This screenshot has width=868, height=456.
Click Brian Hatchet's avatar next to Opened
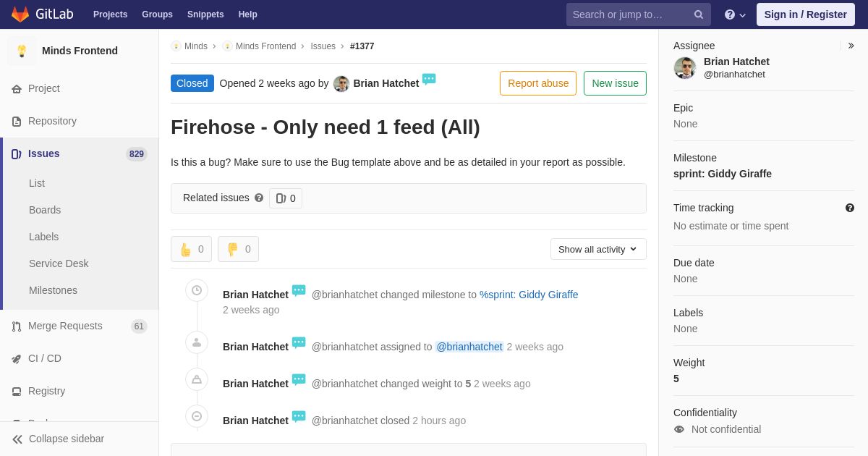(x=341, y=84)
